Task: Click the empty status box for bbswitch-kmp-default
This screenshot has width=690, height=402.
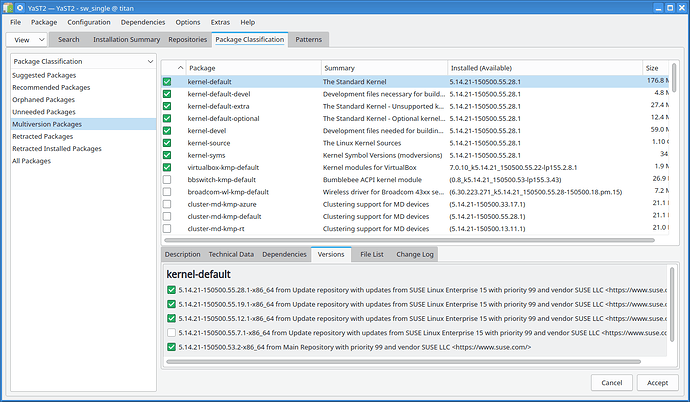Action: [168, 180]
